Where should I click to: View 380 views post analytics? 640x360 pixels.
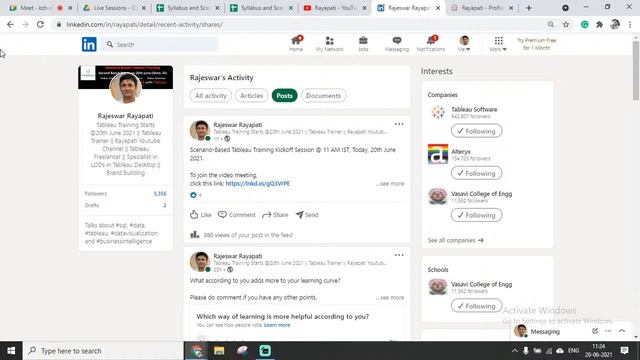[242, 235]
